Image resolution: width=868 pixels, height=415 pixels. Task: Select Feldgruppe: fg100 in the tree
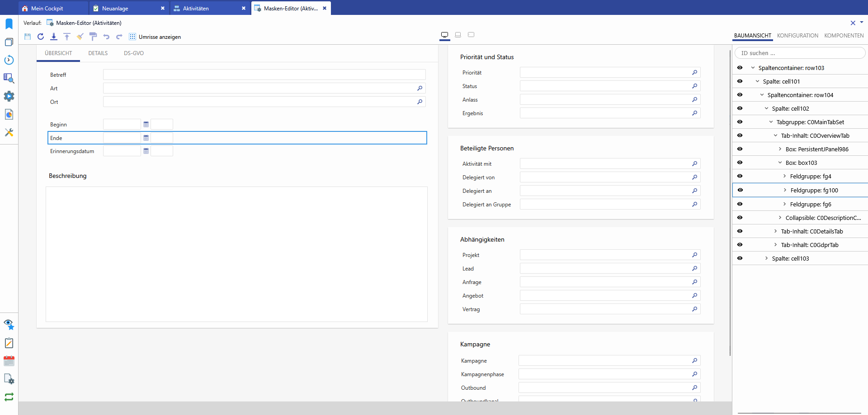coord(814,191)
